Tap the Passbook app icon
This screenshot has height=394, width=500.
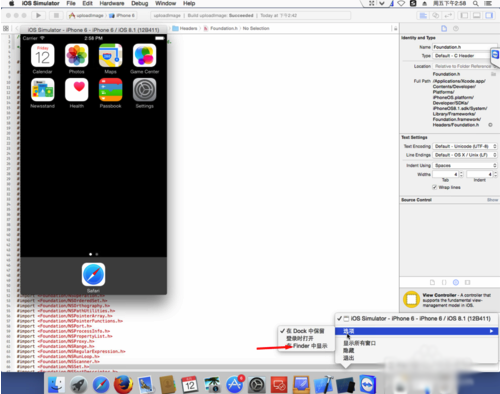110,90
